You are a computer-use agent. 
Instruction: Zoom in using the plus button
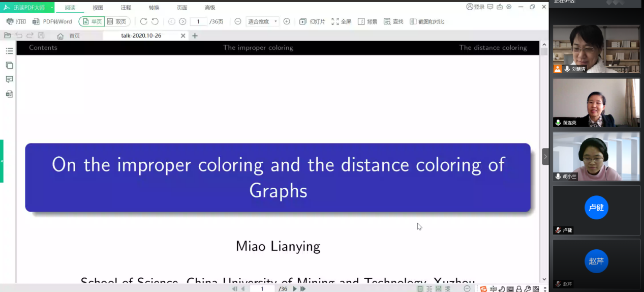point(287,21)
